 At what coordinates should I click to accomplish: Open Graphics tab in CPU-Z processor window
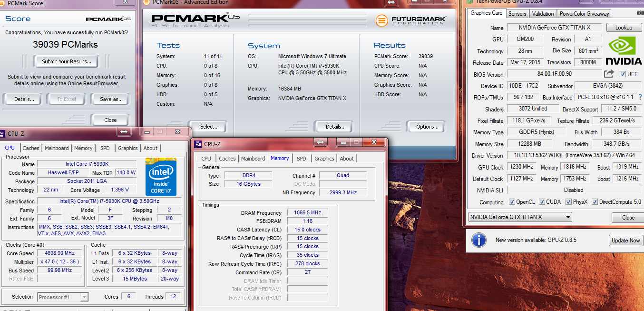(x=128, y=148)
